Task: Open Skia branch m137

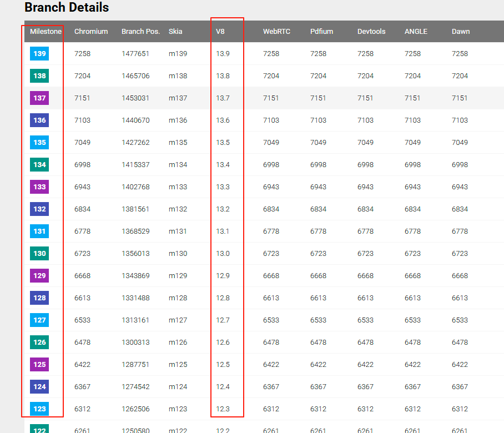Action: (x=178, y=98)
